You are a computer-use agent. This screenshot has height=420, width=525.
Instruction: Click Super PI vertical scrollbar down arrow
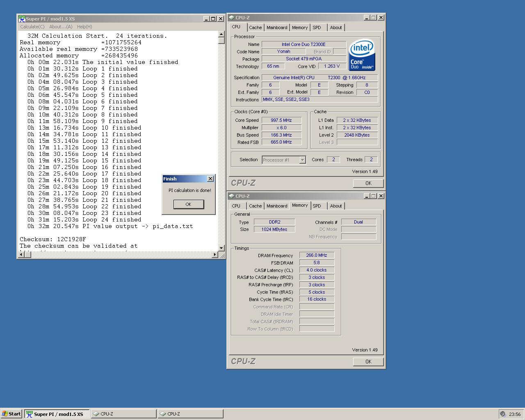coord(221,248)
